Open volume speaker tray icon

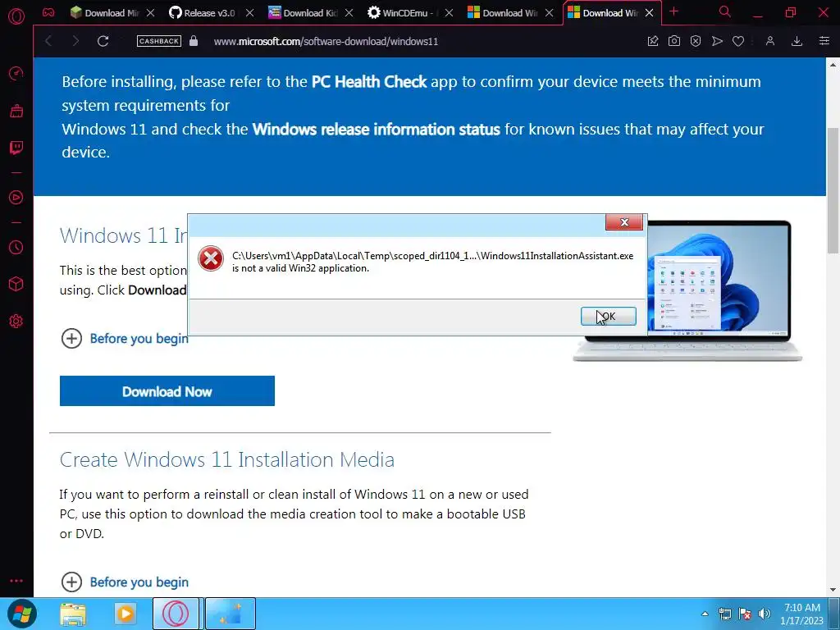pyautogui.click(x=765, y=614)
